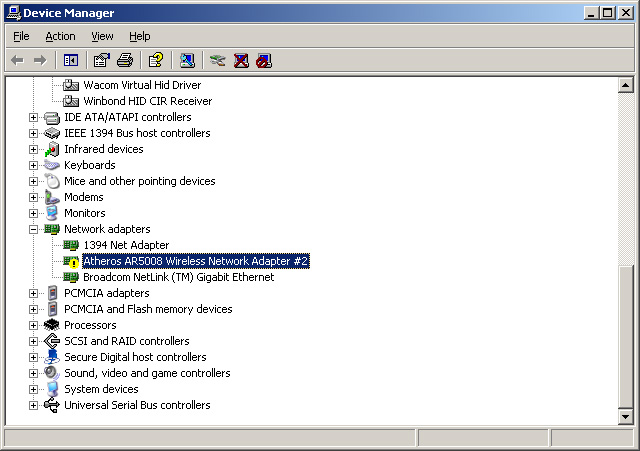640x451 pixels.
Task: Expand Secure Digital host controllers
Action: point(33,358)
